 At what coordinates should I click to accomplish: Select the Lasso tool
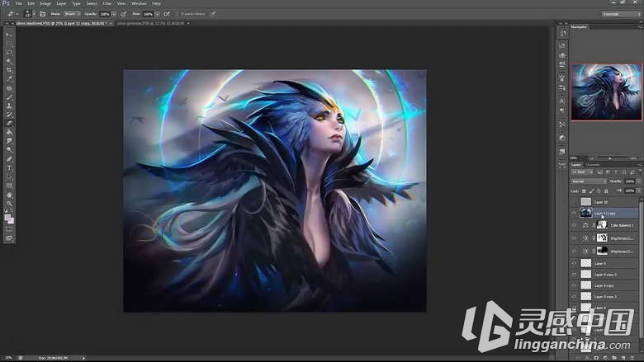pos(9,53)
